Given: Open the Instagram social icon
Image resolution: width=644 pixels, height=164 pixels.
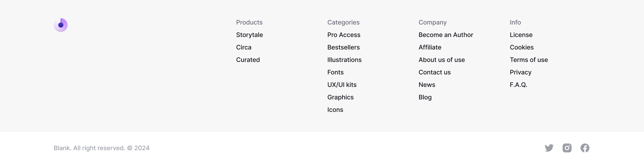Looking at the screenshot, I should coord(567,148).
